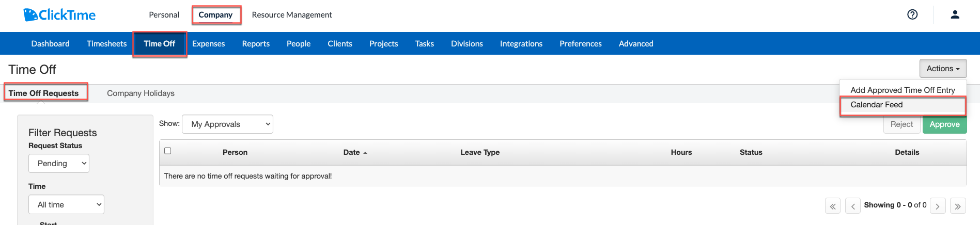This screenshot has width=980, height=225.
Task: Click the green Approve button
Action: pyautogui.click(x=944, y=124)
